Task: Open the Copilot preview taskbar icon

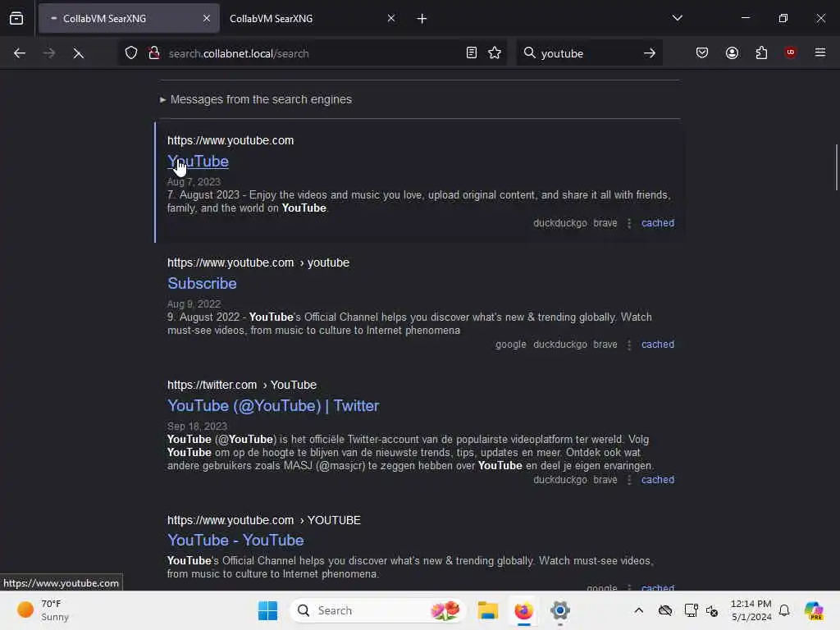Action: coord(814,610)
